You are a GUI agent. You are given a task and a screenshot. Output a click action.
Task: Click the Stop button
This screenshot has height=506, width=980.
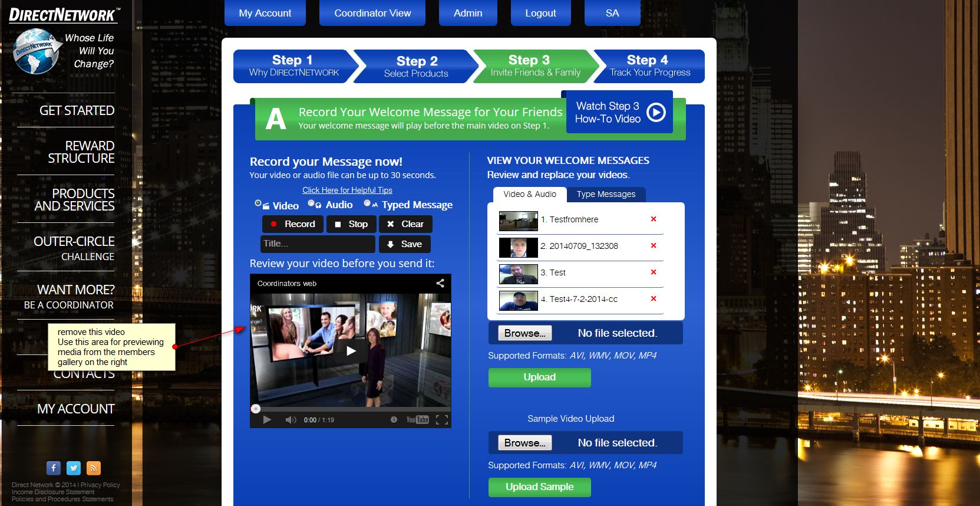click(x=351, y=224)
